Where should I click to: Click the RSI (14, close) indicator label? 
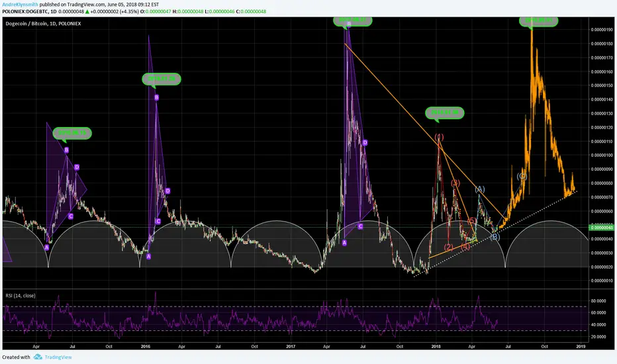coord(21,296)
